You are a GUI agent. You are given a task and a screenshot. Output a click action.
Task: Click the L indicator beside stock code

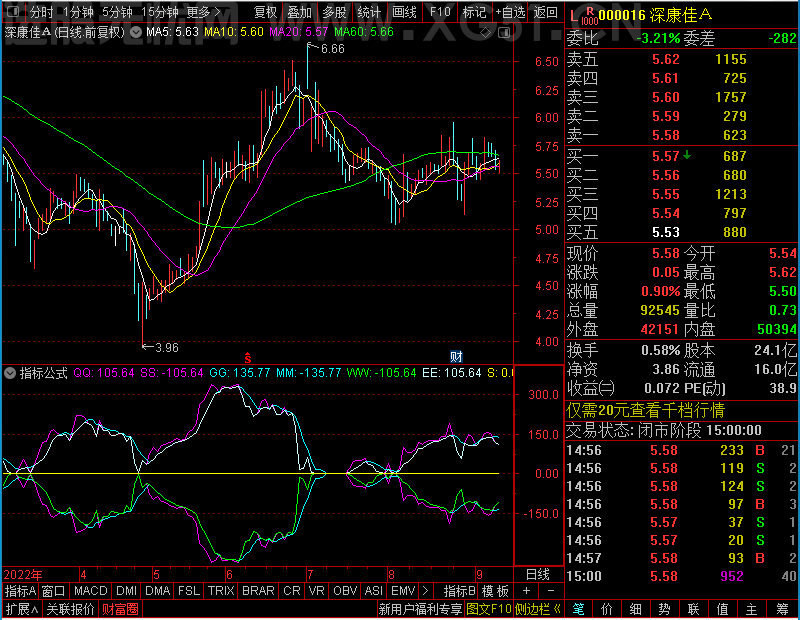tap(574, 17)
